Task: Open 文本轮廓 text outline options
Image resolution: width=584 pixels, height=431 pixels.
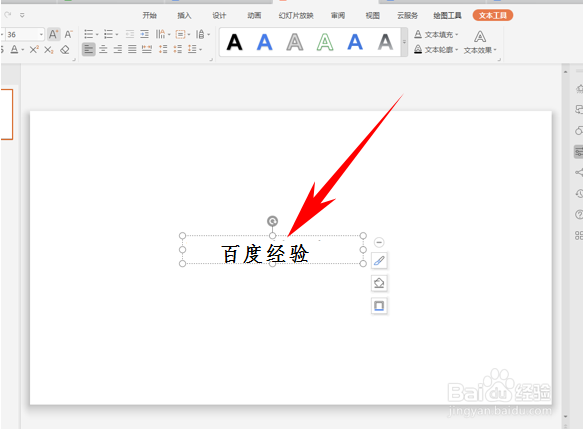Action: pyautogui.click(x=436, y=49)
